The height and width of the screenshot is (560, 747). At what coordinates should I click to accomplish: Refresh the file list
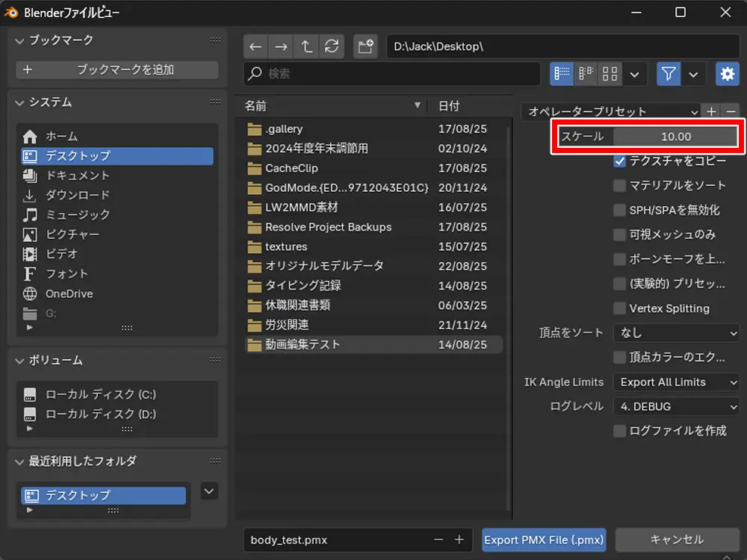click(x=331, y=46)
